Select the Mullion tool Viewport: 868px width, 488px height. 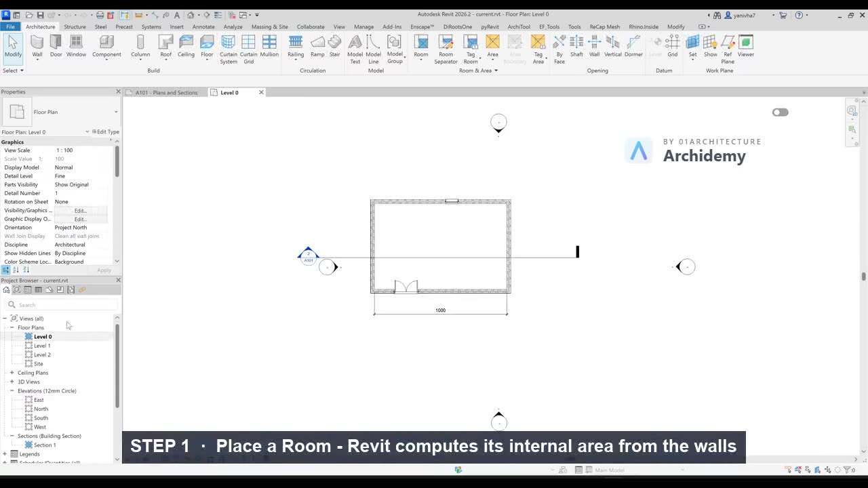click(x=269, y=46)
